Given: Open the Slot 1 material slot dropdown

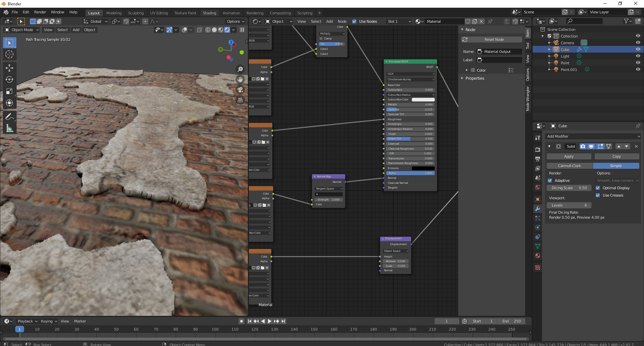Looking at the screenshot, I should [x=398, y=21].
